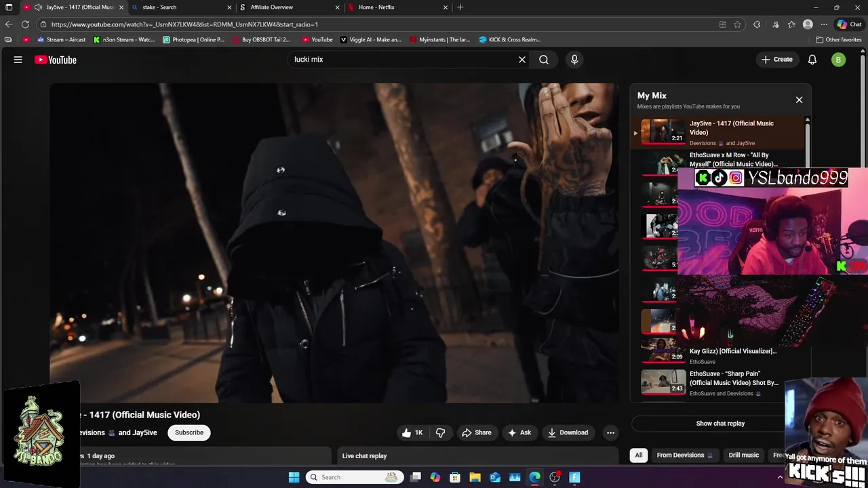Screen dimensions: 868x488
Task: Open Edge media control icon
Action: tap(775, 24)
